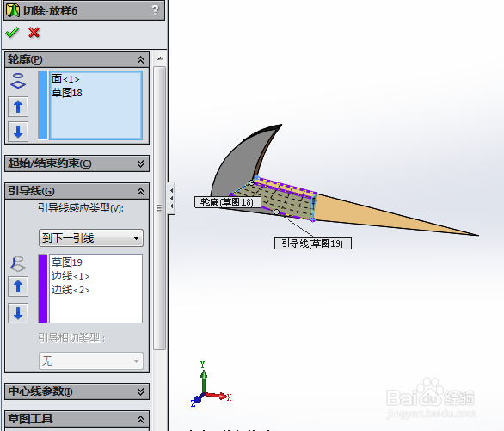This screenshot has width=504, height=431.
Task: Select 边线<1> in the guide curve list
Action: [x=71, y=276]
